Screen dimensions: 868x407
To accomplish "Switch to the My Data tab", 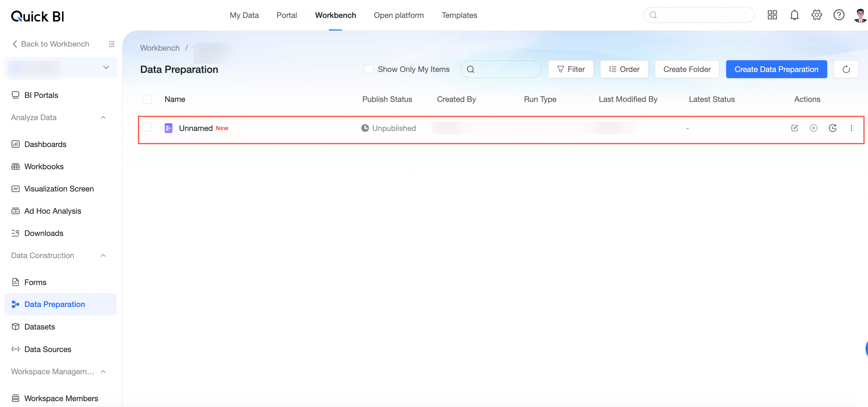I will point(244,15).
